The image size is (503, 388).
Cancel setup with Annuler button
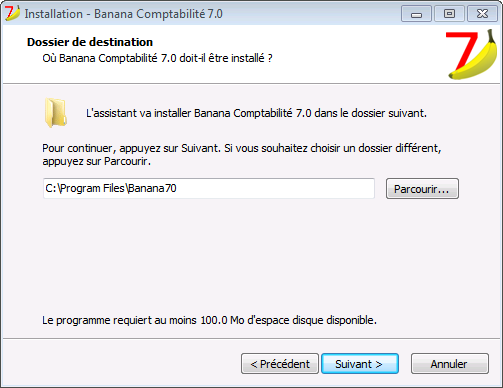[450, 364]
